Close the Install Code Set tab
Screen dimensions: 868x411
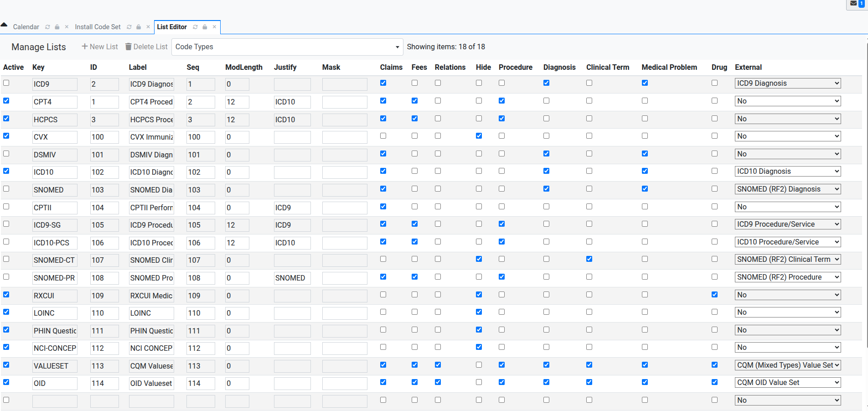(x=148, y=27)
